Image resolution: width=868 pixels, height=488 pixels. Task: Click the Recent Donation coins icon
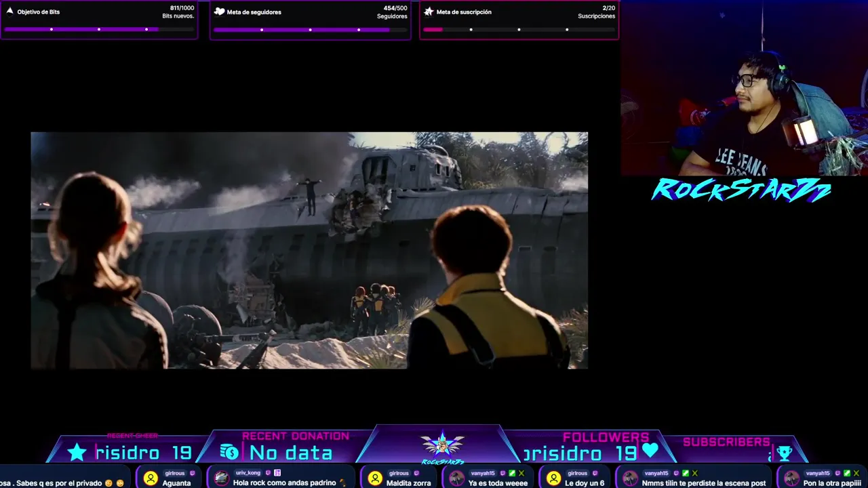(x=229, y=453)
